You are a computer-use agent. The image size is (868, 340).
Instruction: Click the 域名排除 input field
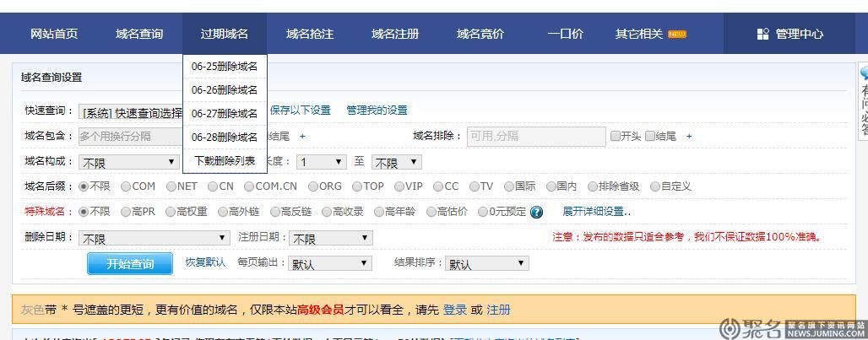(x=536, y=136)
